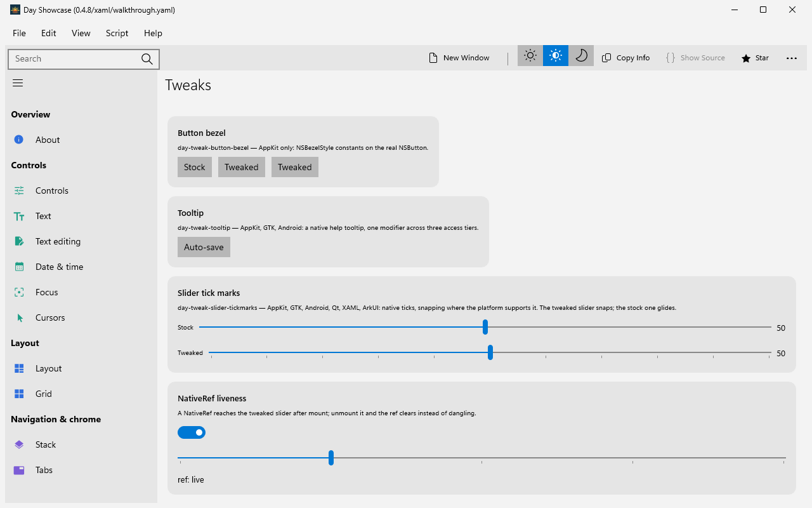The width and height of the screenshot is (812, 508).
Task: Click the 'day-tweak-tooltip' description text
Action: point(328,227)
